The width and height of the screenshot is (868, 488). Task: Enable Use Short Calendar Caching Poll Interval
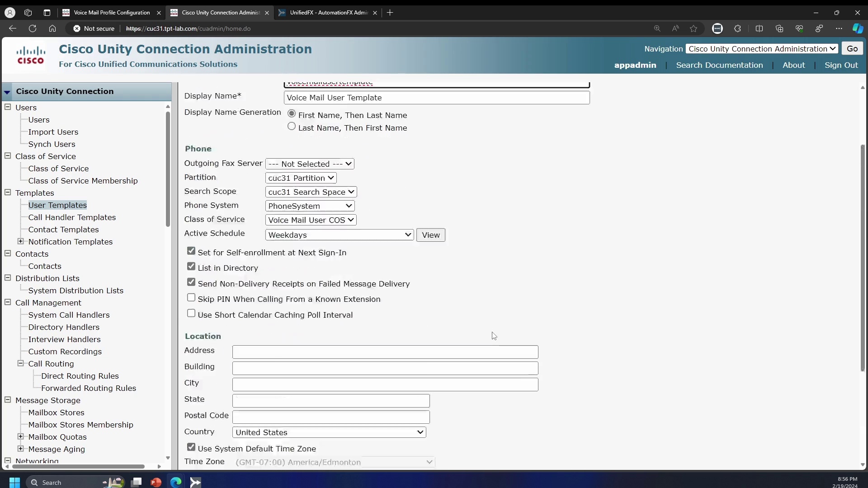click(191, 313)
